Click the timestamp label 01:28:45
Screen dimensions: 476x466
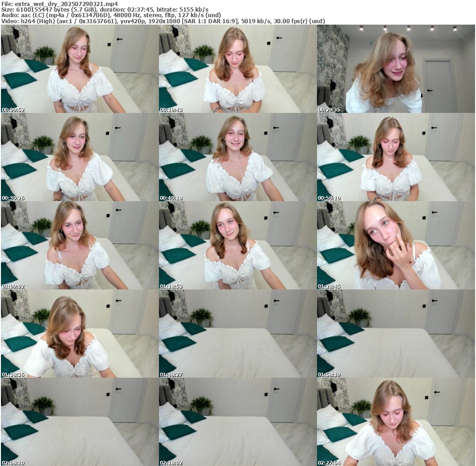pos(329,286)
